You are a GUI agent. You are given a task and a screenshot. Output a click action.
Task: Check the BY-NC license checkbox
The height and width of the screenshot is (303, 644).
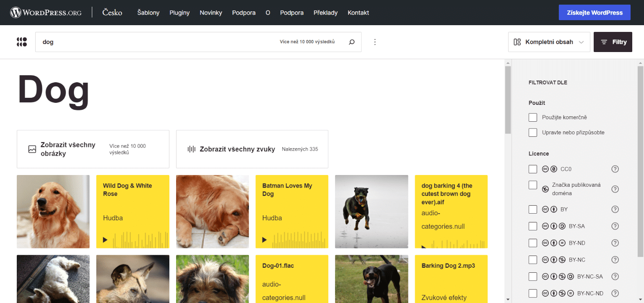tap(533, 260)
